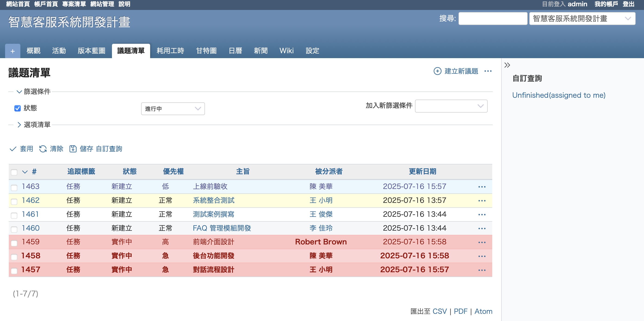The image size is (644, 321).
Task: Switch to the 版本藍圖 tab
Action: point(92,51)
